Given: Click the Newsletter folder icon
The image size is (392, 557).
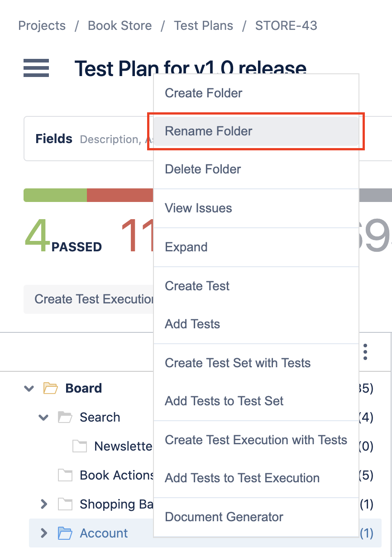Looking at the screenshot, I should [x=80, y=446].
